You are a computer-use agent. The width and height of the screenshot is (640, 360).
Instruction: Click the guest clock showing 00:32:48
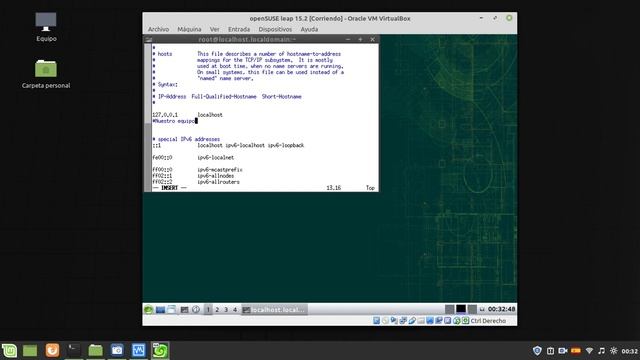click(502, 309)
